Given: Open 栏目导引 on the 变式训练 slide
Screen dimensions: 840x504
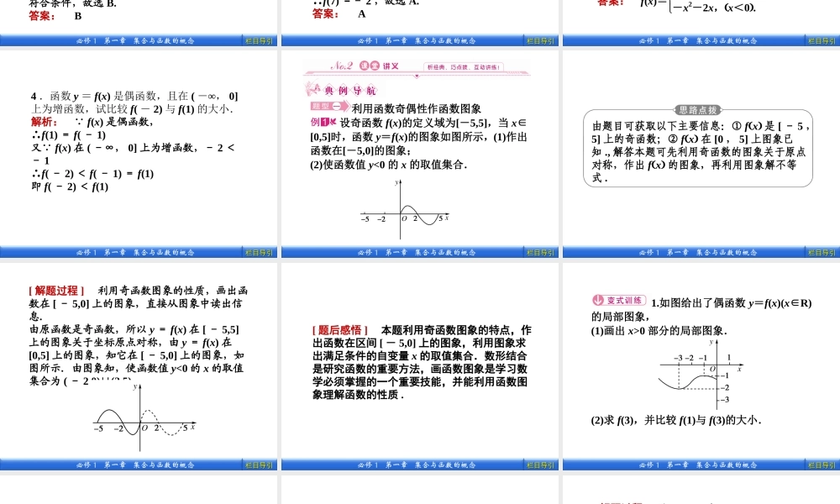Looking at the screenshot, I should click(x=821, y=464).
